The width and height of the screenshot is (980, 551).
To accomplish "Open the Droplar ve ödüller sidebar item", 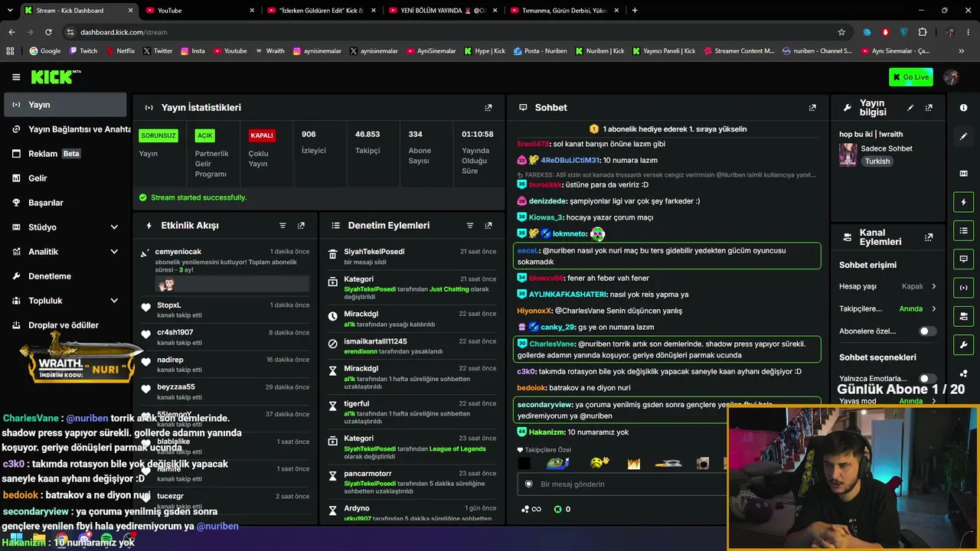I will click(65, 325).
